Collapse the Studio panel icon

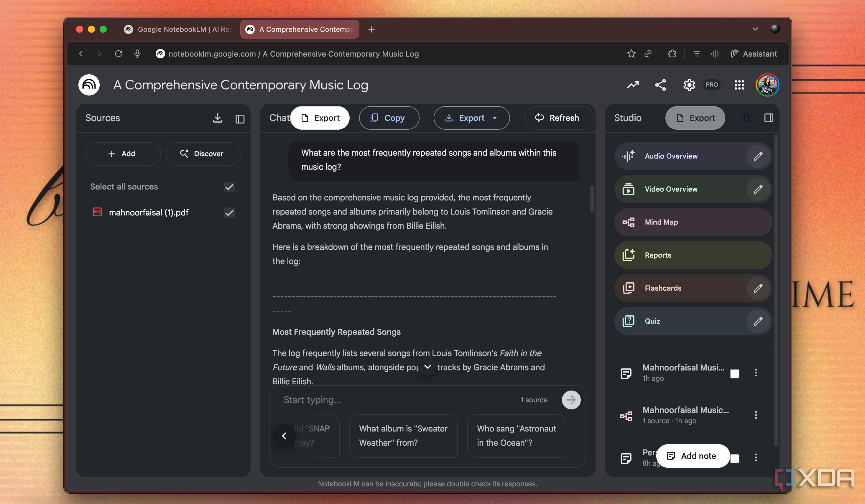click(769, 118)
